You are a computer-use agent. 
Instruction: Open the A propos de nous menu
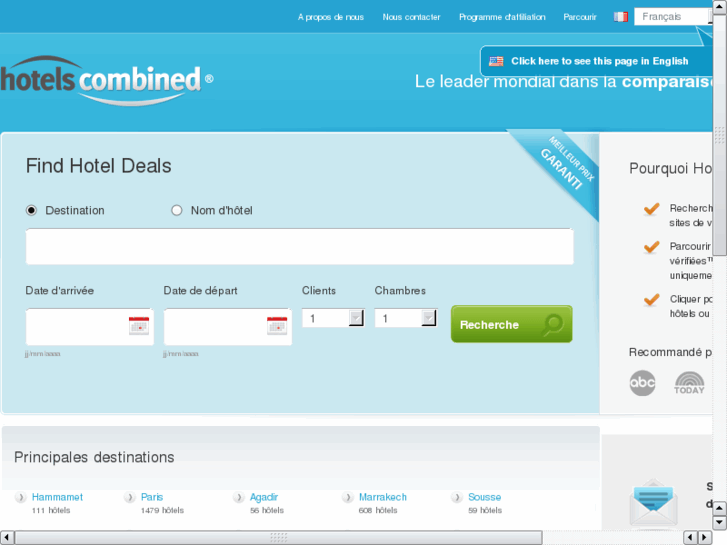[331, 17]
